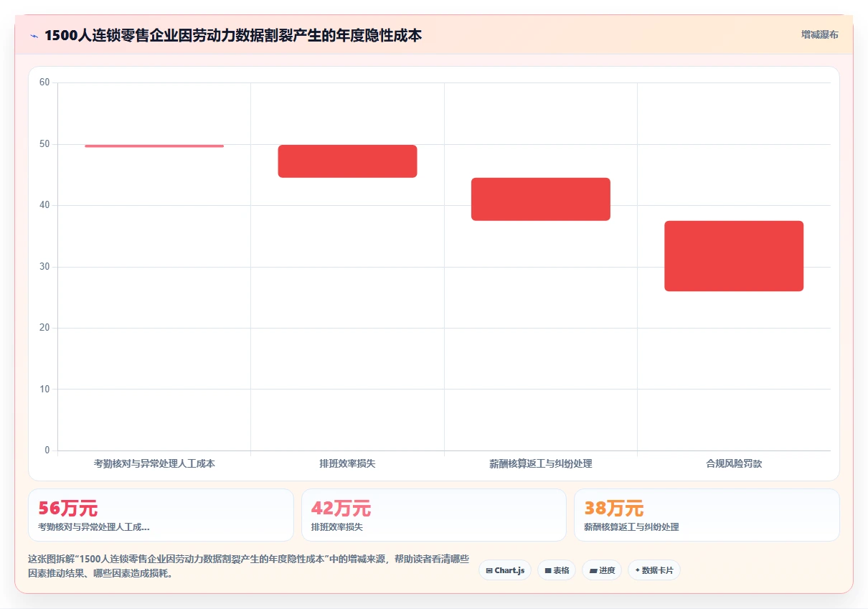Select the 排班效率损失 red waterfall bar
The width and height of the screenshot is (868, 609).
[x=347, y=161]
